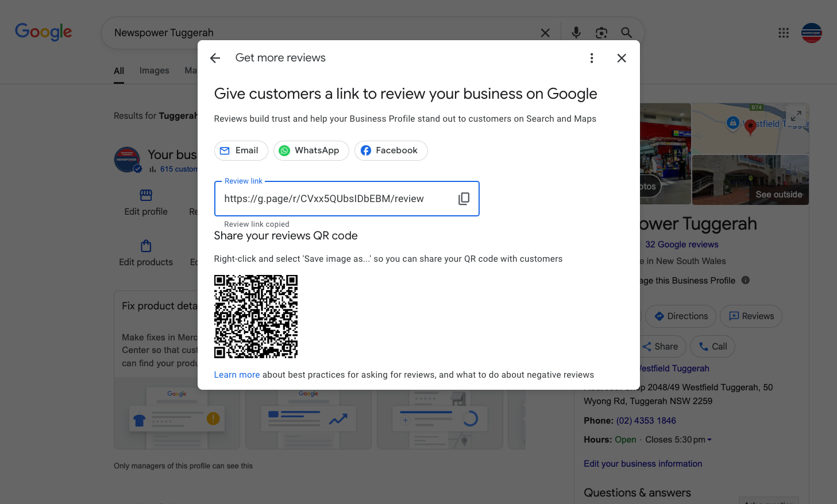
Task: Select the review link URL field
Action: [347, 199]
